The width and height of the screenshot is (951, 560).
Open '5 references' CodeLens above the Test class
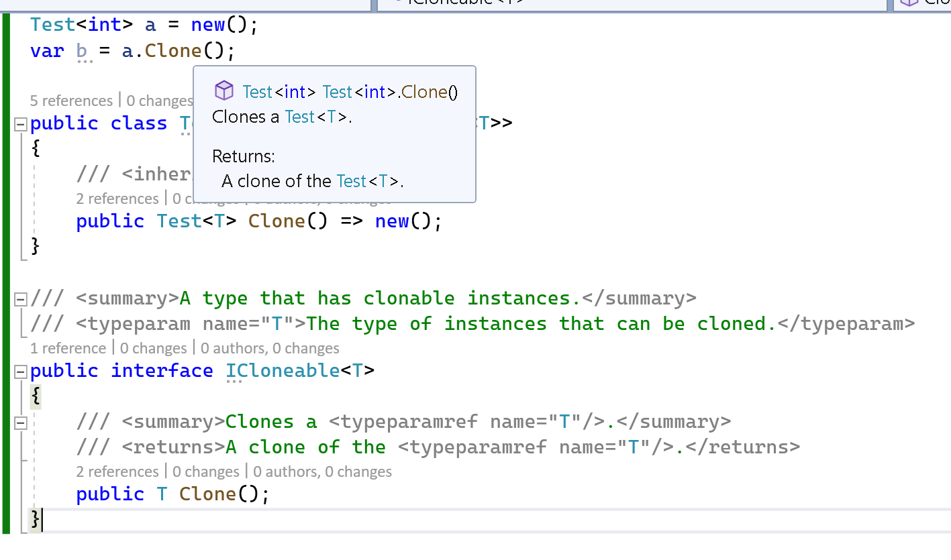(x=71, y=101)
